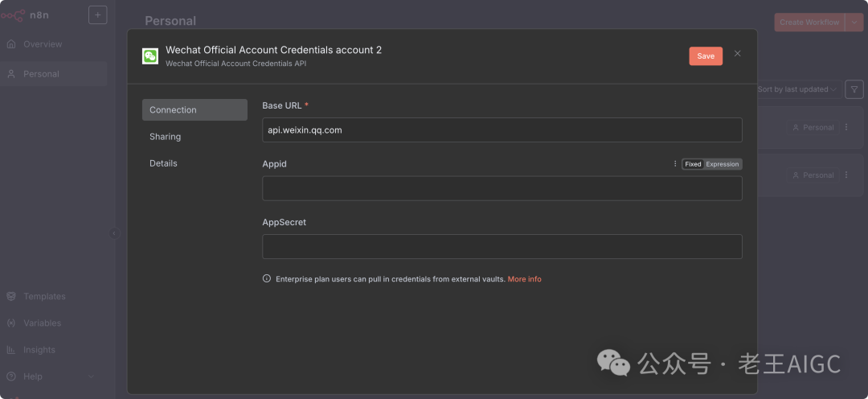
Task: Click the Variables icon
Action: pyautogui.click(x=11, y=323)
